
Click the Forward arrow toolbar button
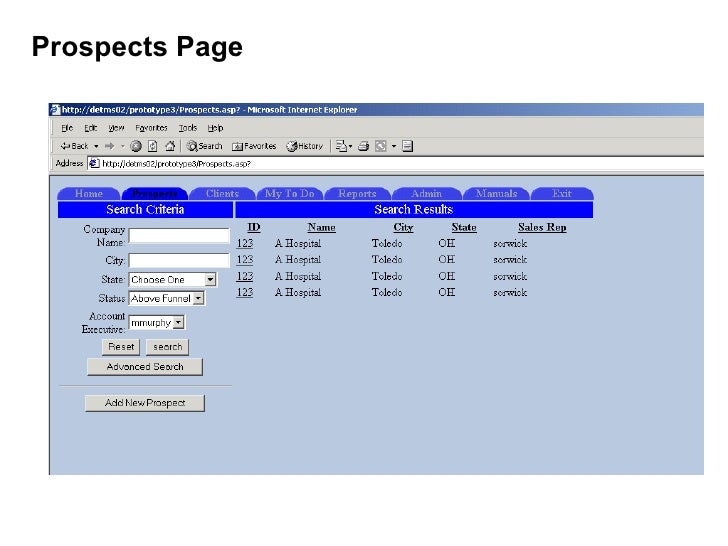[x=110, y=146]
